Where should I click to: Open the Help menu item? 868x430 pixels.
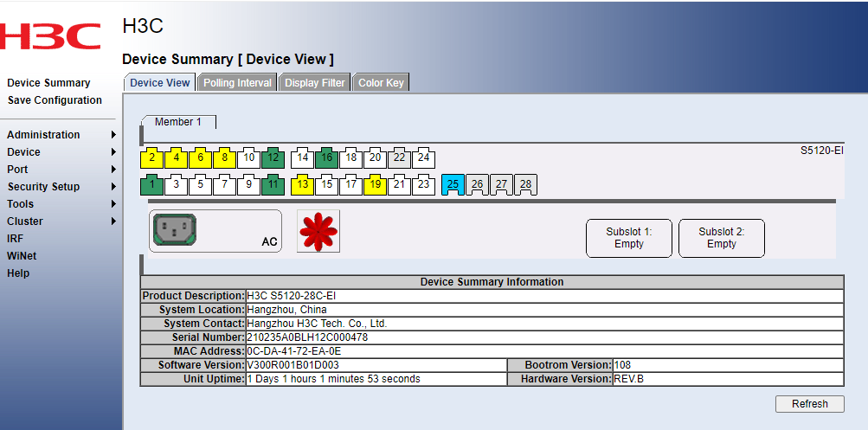pos(18,273)
